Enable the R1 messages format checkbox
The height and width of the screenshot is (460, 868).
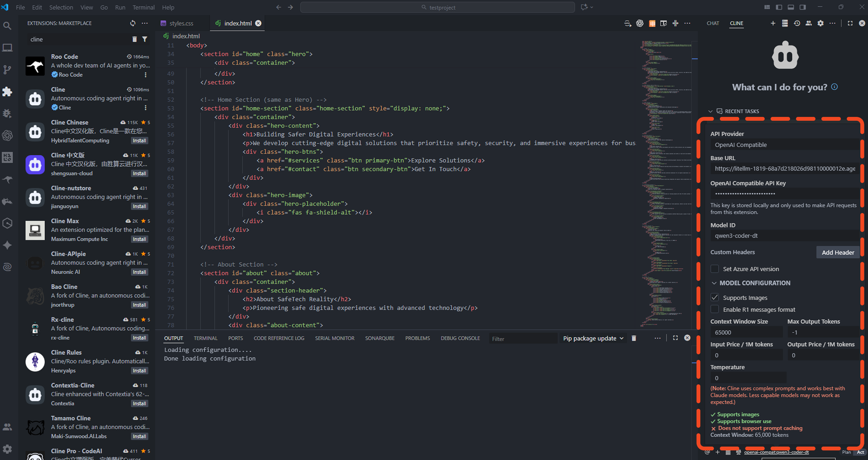coord(714,309)
